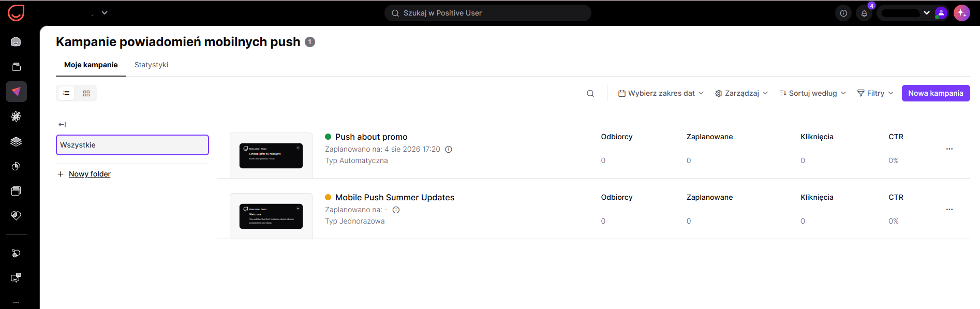Click the Nowy folder link
This screenshot has height=309, width=980.
click(x=90, y=174)
